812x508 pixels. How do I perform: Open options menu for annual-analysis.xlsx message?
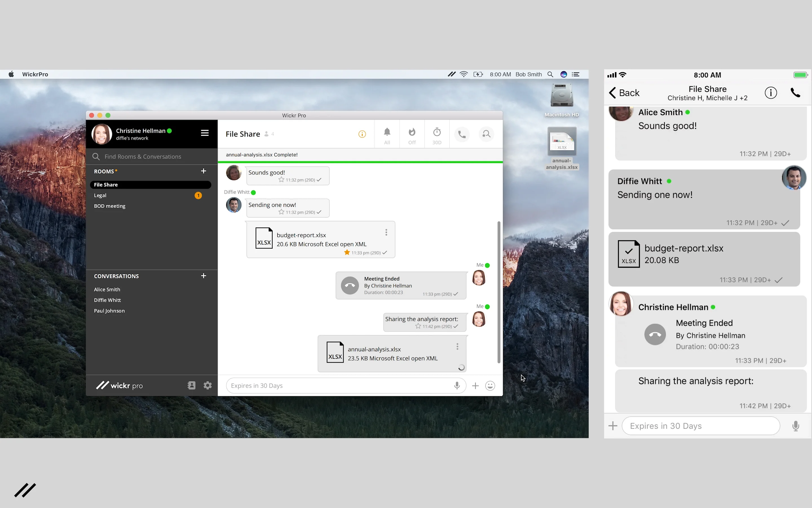pyautogui.click(x=457, y=347)
